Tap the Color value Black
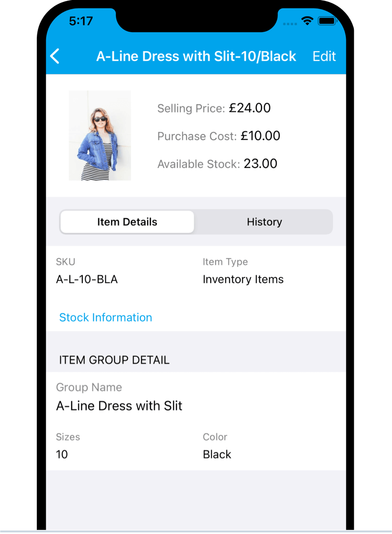392x534 pixels. click(x=217, y=455)
